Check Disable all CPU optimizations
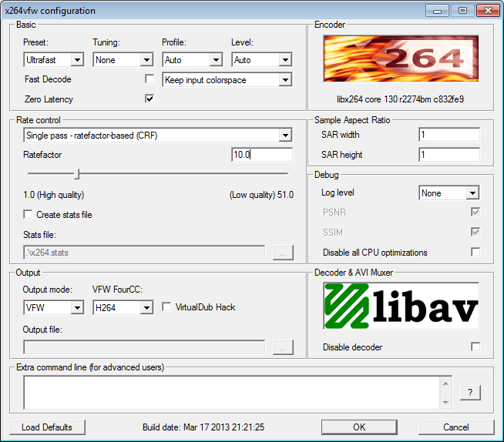This screenshot has height=442, width=504. [x=475, y=252]
